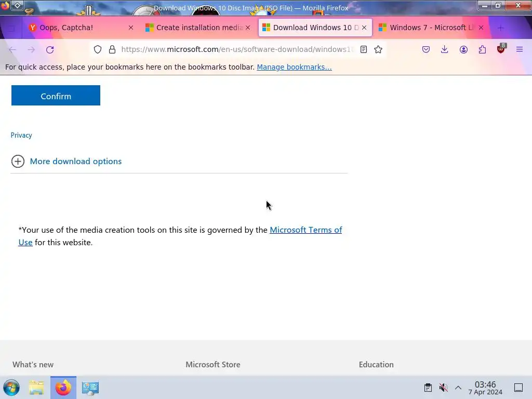Click the plus circle expander icon
The width and height of the screenshot is (532, 399).
(x=18, y=161)
